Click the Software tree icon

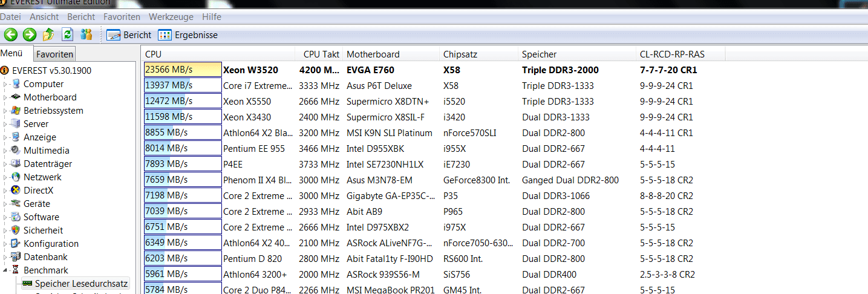tap(16, 217)
